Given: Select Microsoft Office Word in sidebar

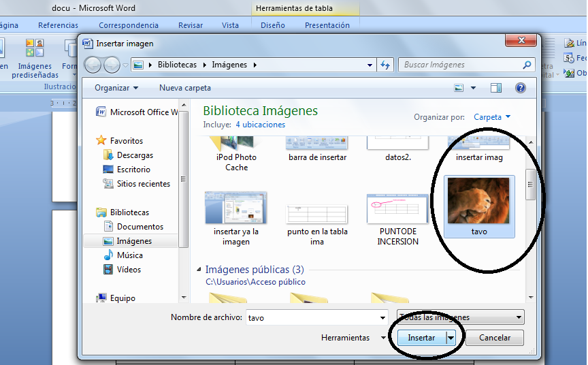Looking at the screenshot, I should tap(143, 112).
